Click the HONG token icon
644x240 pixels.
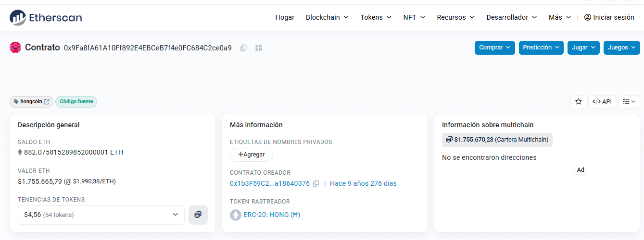(236, 215)
